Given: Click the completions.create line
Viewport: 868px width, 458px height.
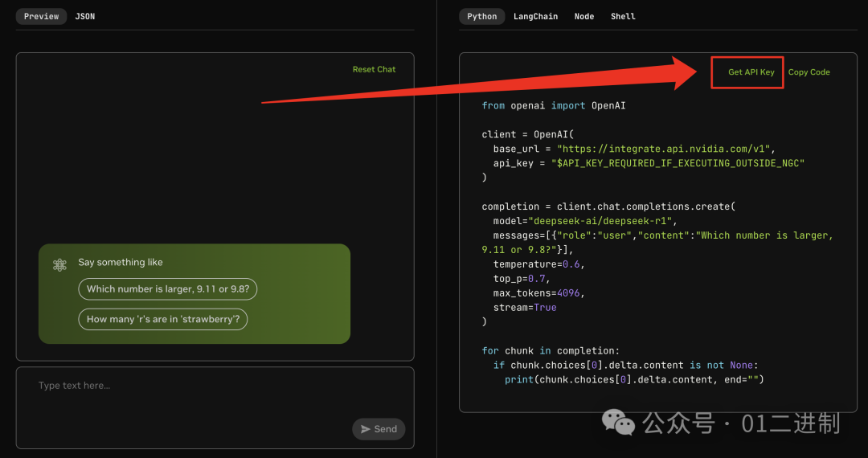Looking at the screenshot, I should tap(608, 207).
